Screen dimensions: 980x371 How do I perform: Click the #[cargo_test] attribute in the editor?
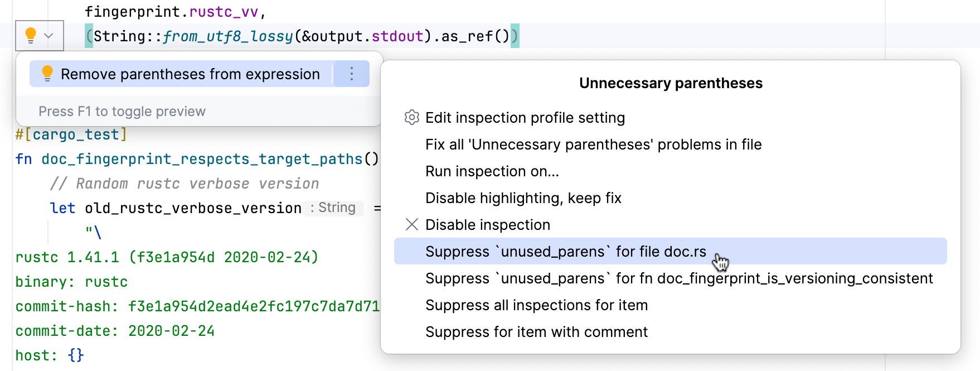[x=71, y=134]
